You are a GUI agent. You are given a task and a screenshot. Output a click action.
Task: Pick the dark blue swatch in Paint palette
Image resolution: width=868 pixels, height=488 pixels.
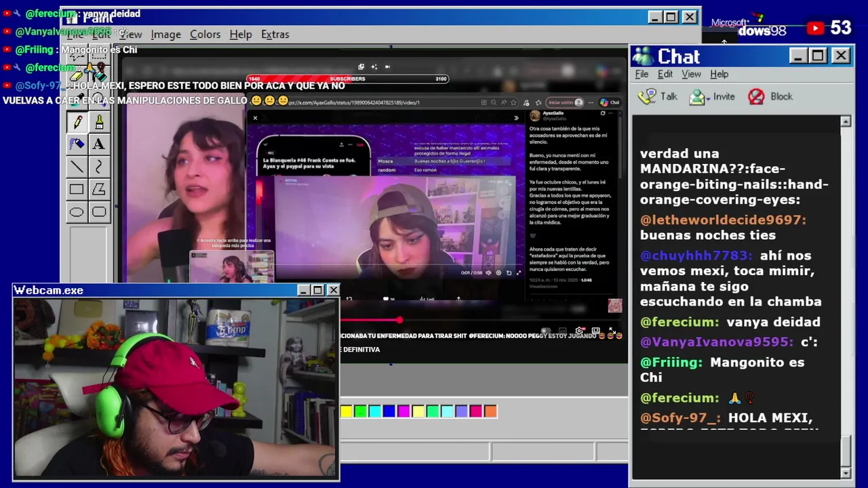[x=389, y=411]
